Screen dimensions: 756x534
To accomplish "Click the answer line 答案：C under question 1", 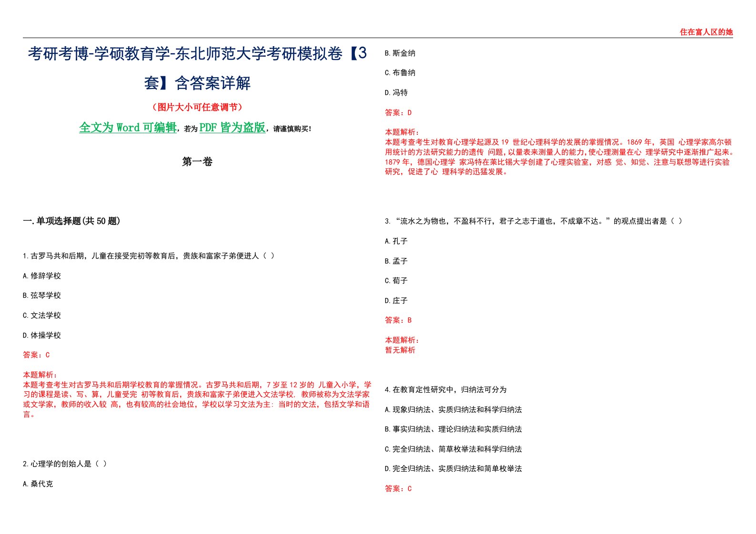I will pyautogui.click(x=36, y=355).
